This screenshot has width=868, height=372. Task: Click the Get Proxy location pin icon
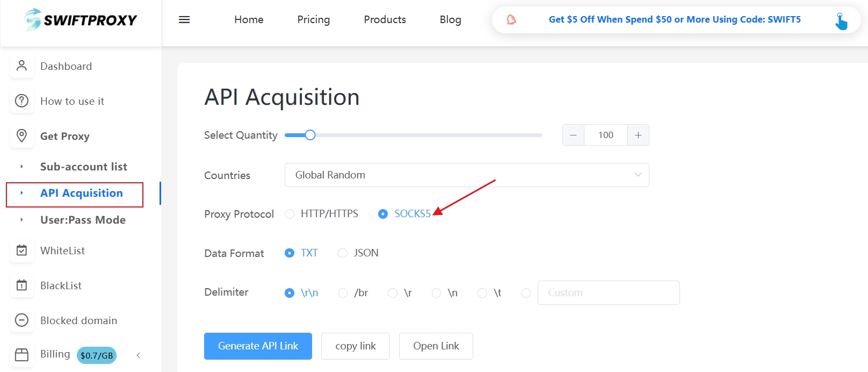(21, 135)
